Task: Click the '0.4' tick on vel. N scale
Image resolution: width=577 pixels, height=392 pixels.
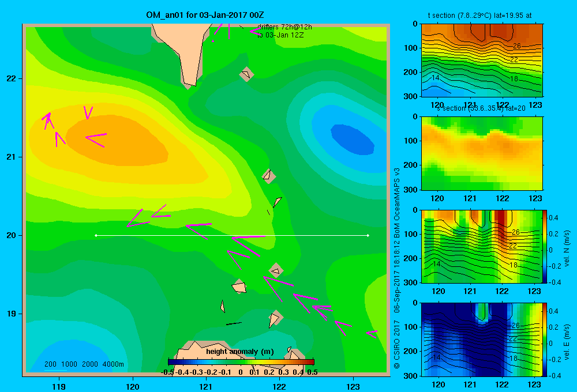Action: click(x=553, y=218)
